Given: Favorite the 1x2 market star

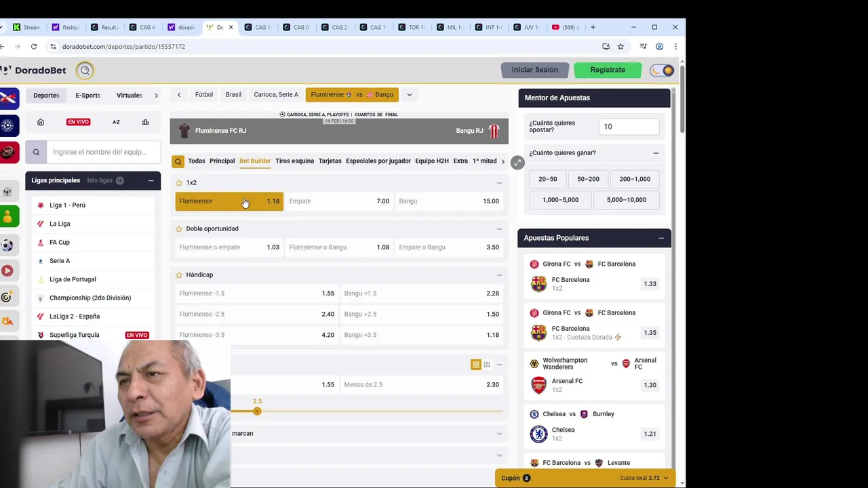Looking at the screenshot, I should coord(179,183).
